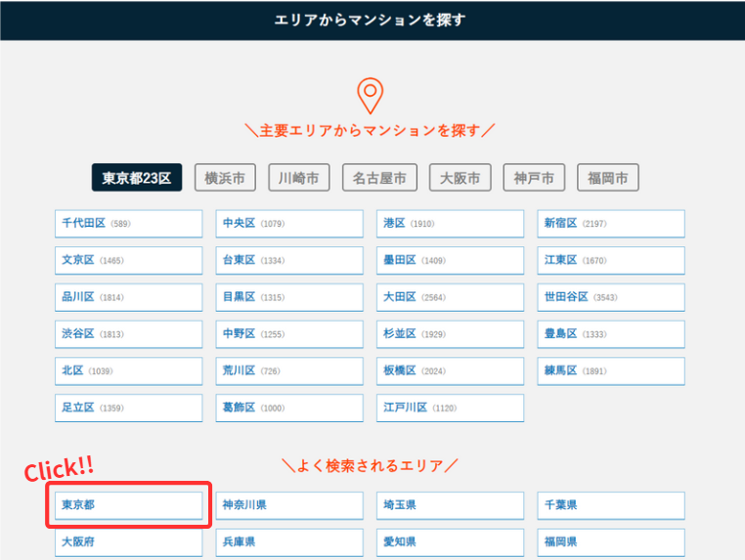Select 愛知県 prefecture
This screenshot has height=560, width=745.
451,542
